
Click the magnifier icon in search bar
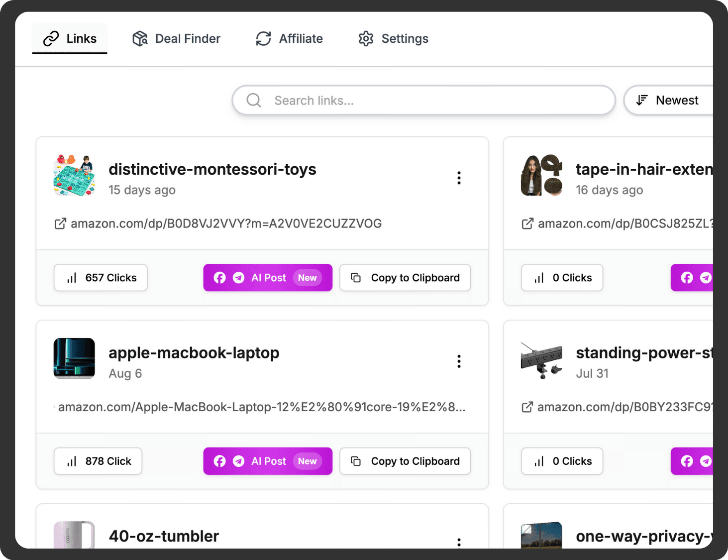point(254,101)
